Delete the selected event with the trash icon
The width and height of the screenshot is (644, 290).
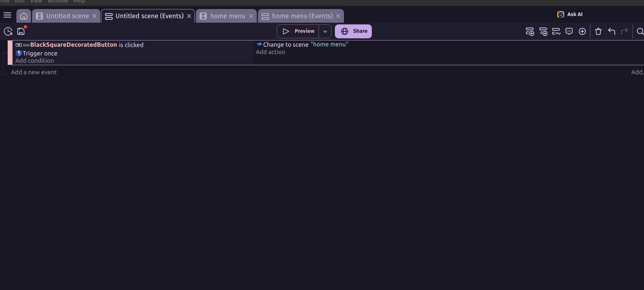tap(598, 31)
